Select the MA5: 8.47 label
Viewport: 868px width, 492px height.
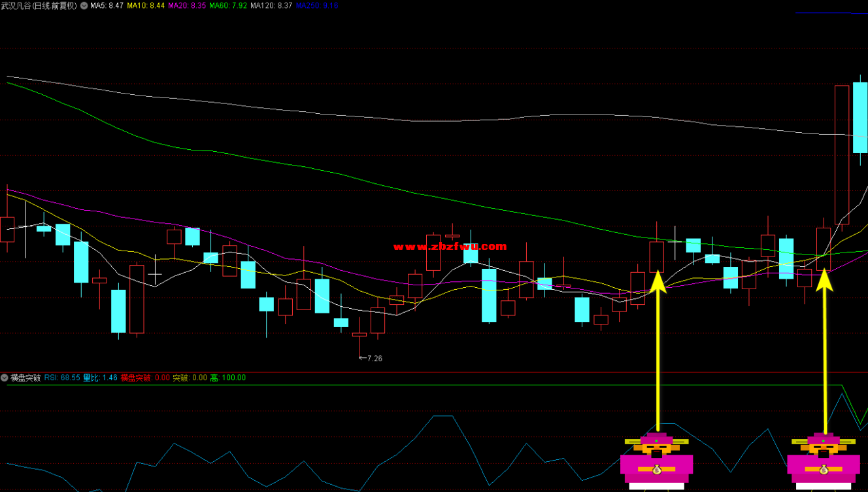pos(107,5)
